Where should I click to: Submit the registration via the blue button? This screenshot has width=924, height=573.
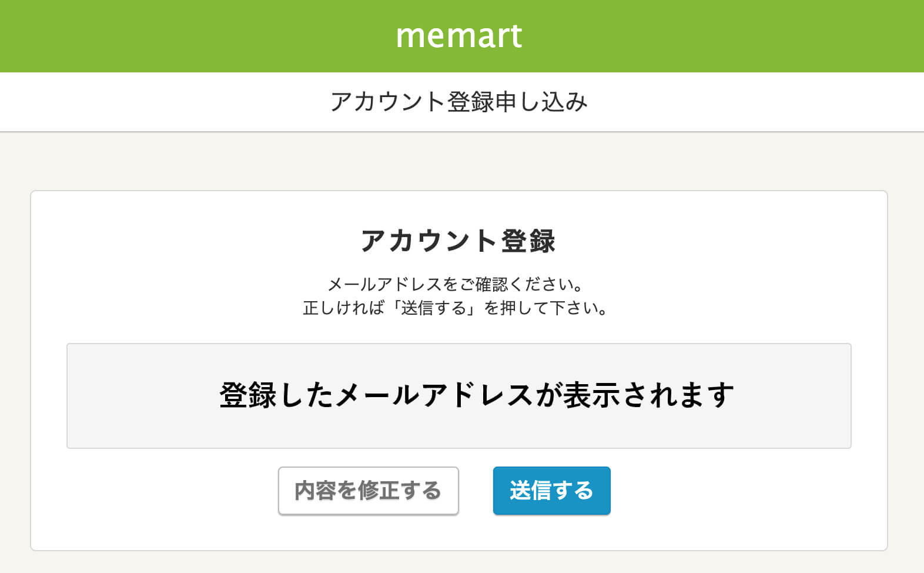point(551,490)
